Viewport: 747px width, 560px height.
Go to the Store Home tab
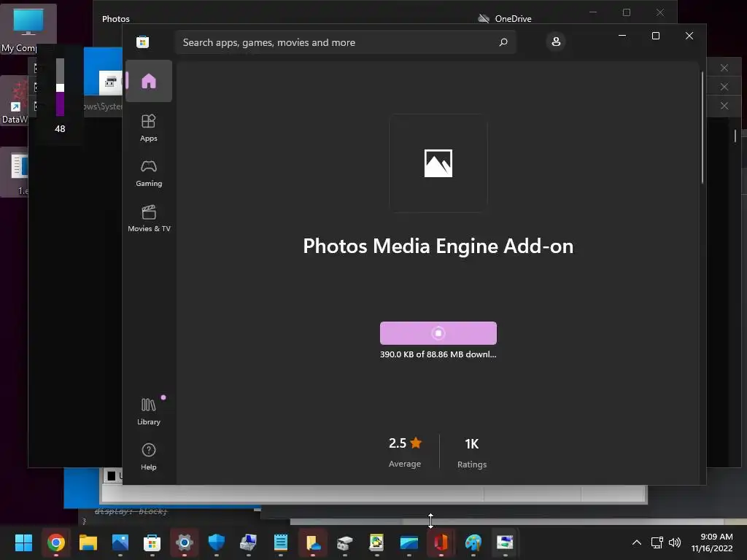tap(149, 81)
